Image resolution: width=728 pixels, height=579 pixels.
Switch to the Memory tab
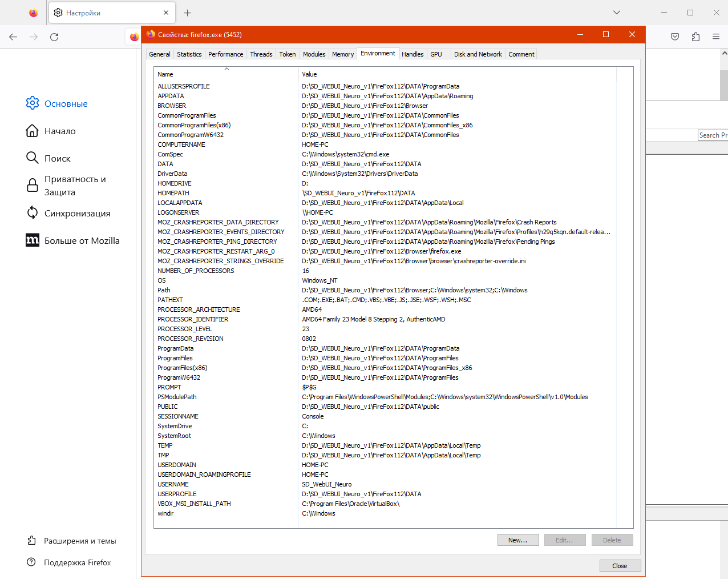click(x=343, y=54)
